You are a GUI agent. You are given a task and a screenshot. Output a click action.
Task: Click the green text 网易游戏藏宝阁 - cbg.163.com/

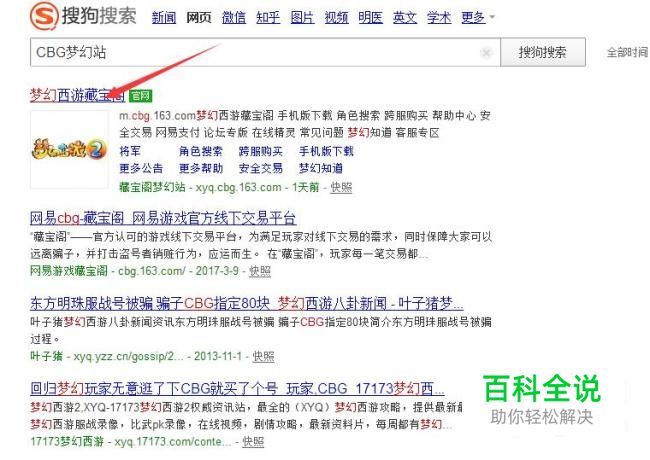point(108,271)
